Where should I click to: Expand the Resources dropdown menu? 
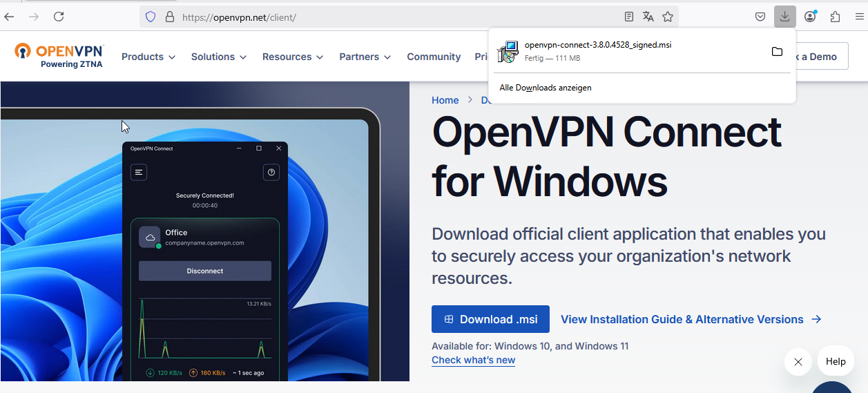(x=292, y=57)
